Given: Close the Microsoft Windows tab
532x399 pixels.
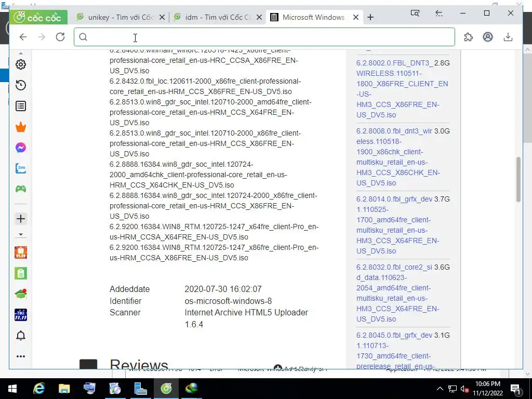Looking at the screenshot, I should click(356, 17).
